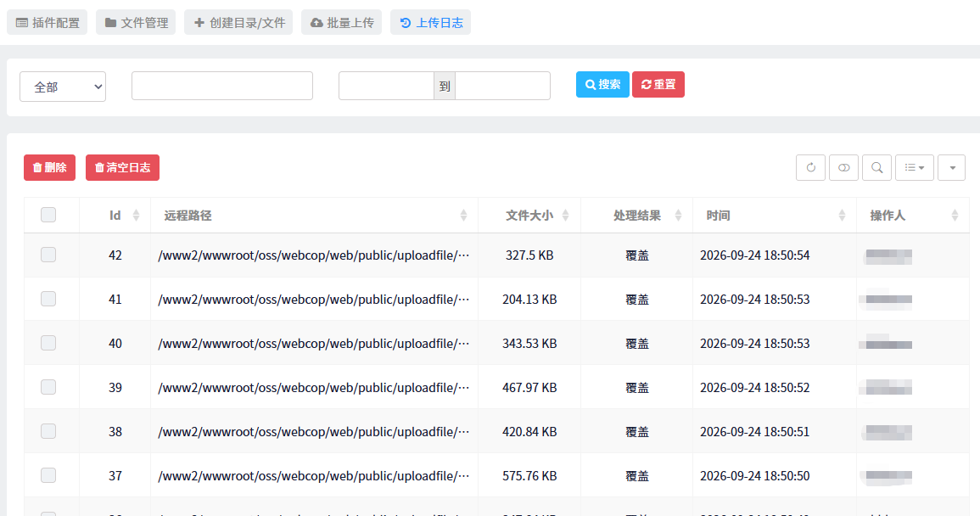
Task: Click timestamp 2026-09-24 18:50:50
Action: click(x=754, y=476)
